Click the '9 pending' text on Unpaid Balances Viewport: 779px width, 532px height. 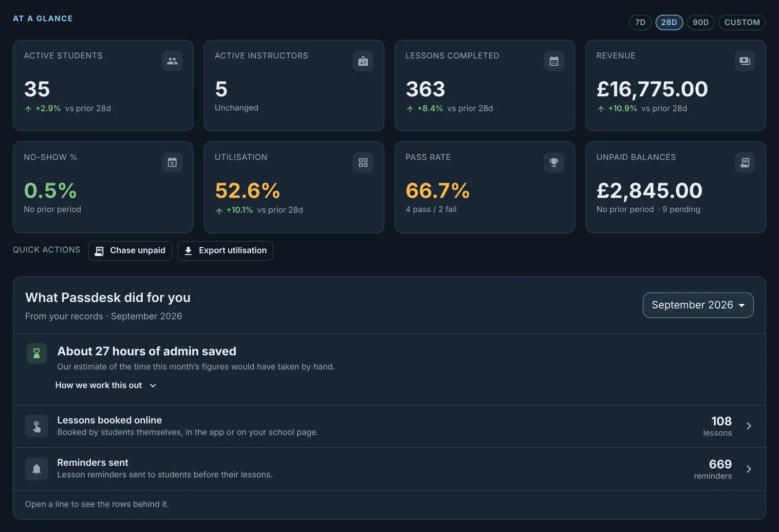coord(681,209)
